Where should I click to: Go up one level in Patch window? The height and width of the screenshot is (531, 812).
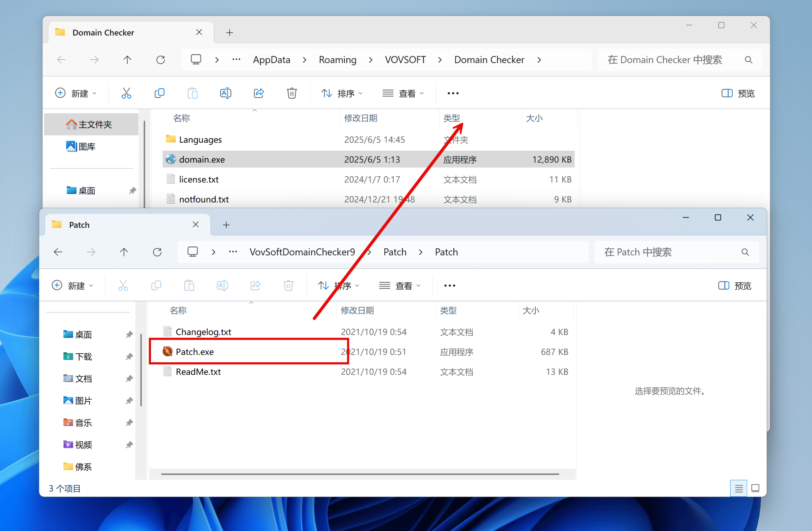click(124, 252)
